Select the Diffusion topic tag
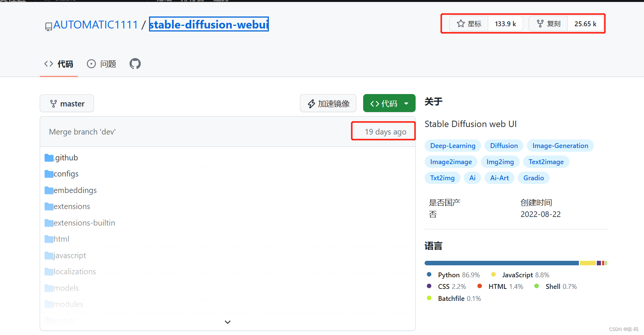 tap(504, 146)
